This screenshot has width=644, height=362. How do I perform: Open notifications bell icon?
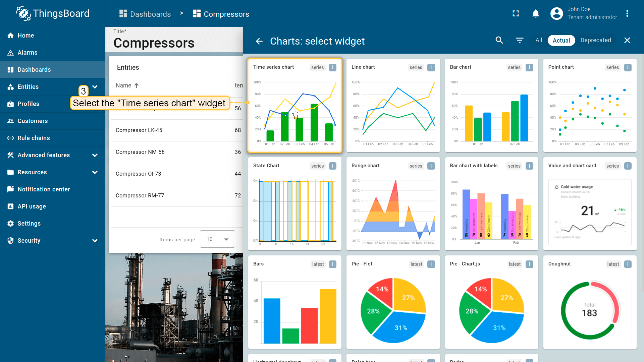536,13
